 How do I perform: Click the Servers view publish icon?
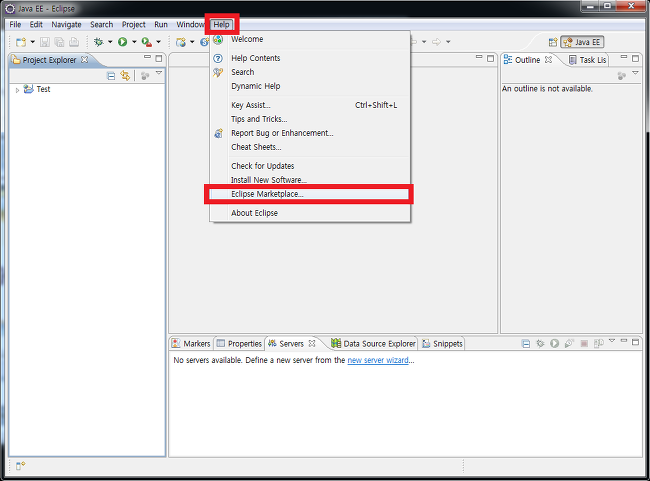click(599, 343)
